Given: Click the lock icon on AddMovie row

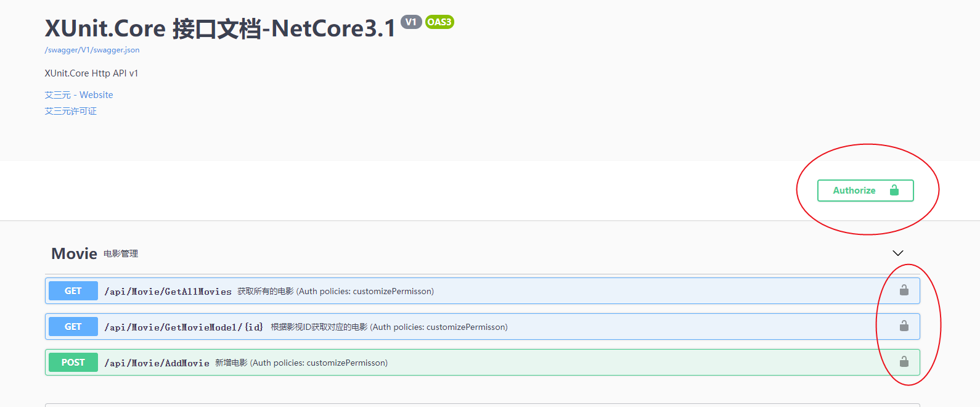Looking at the screenshot, I should tap(904, 361).
